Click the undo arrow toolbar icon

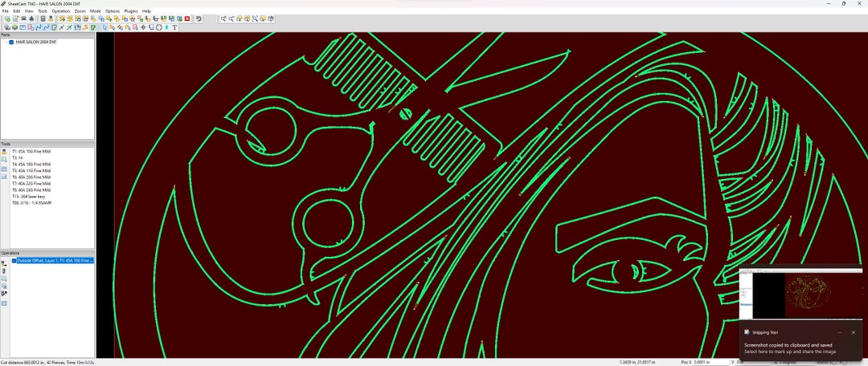[x=199, y=18]
